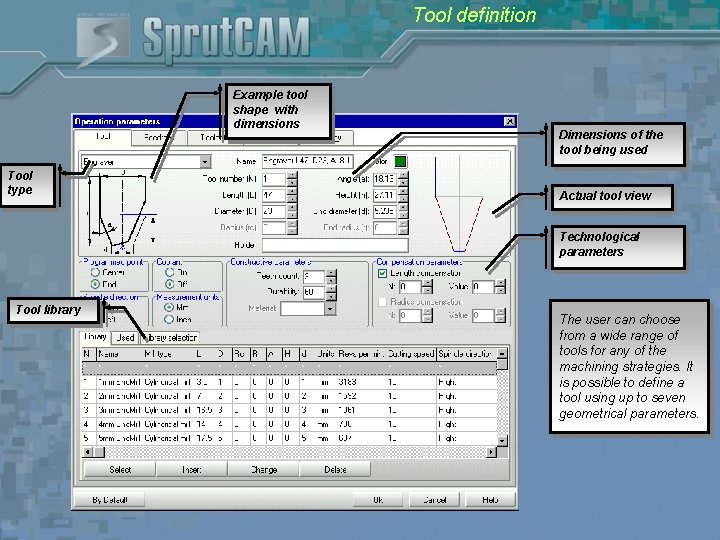Click the horizontal scrollbar left arrow
This screenshot has height=540, width=720.
tap(87, 452)
